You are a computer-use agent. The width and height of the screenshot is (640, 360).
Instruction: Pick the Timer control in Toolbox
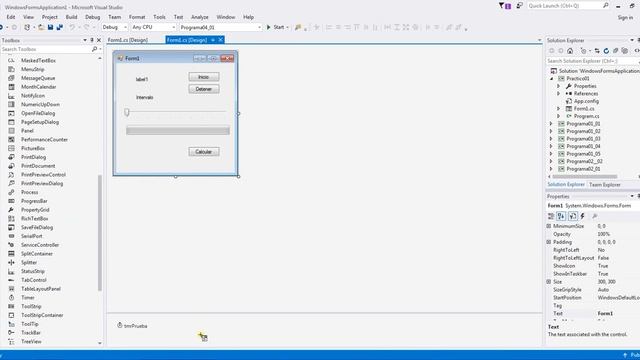[x=28, y=298]
